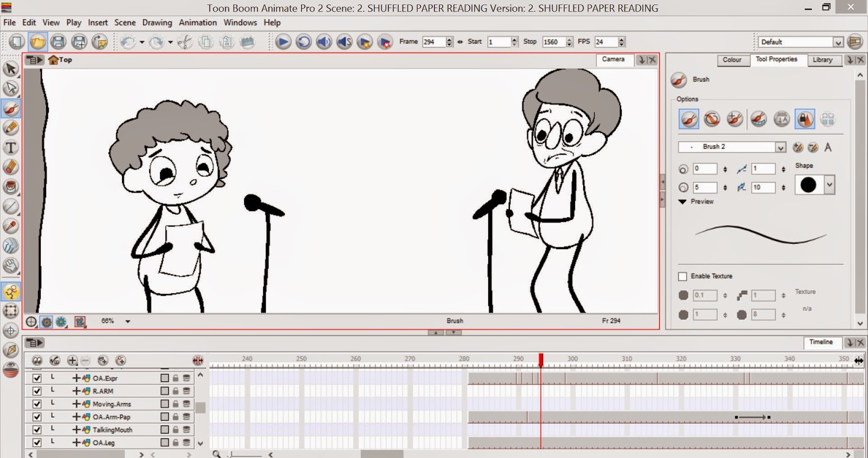The height and width of the screenshot is (458, 868).
Task: Toggle OA.Arm-Pap layer enable checkbox
Action: [37, 417]
